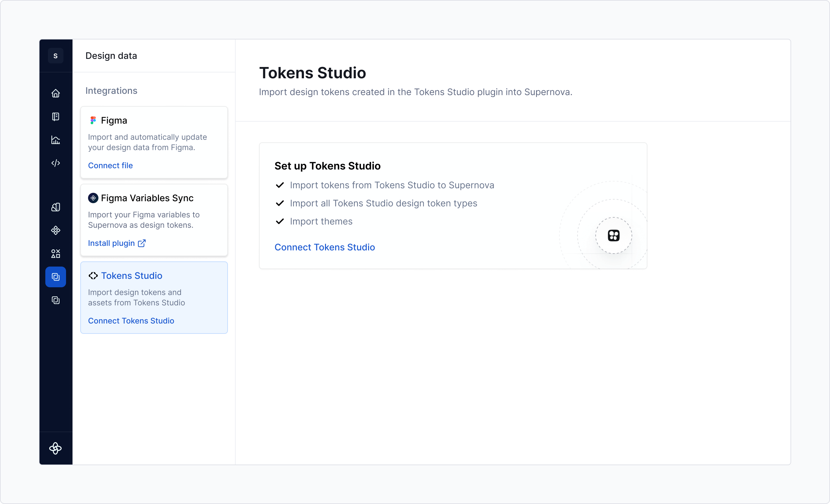The width and height of the screenshot is (830, 504).
Task: Open Connect file under Figma
Action: click(x=110, y=165)
